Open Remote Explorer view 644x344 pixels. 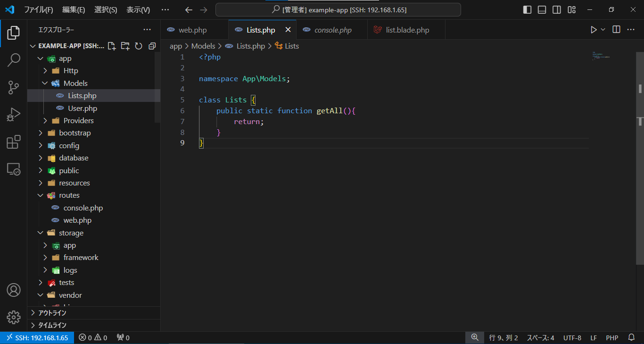click(x=14, y=169)
